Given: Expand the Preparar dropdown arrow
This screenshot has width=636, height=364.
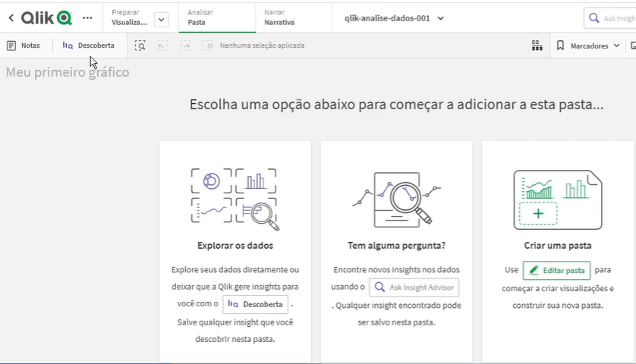Looking at the screenshot, I should click(x=162, y=20).
